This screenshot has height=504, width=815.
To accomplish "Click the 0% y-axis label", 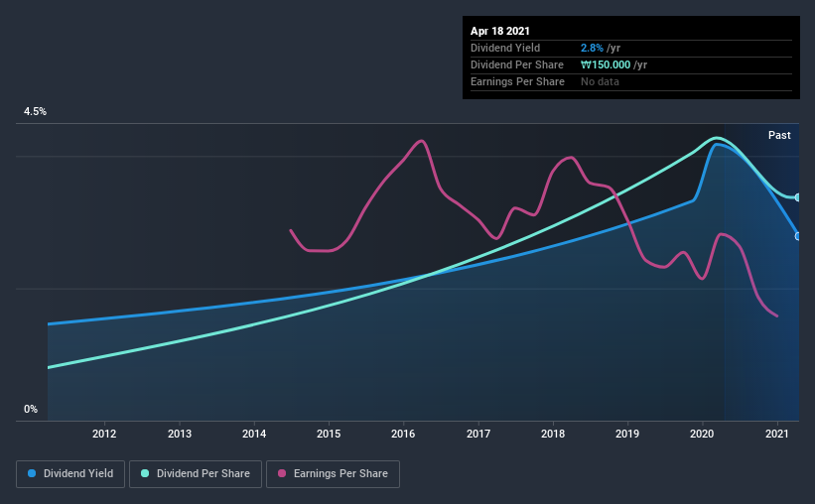I will coord(31,410).
